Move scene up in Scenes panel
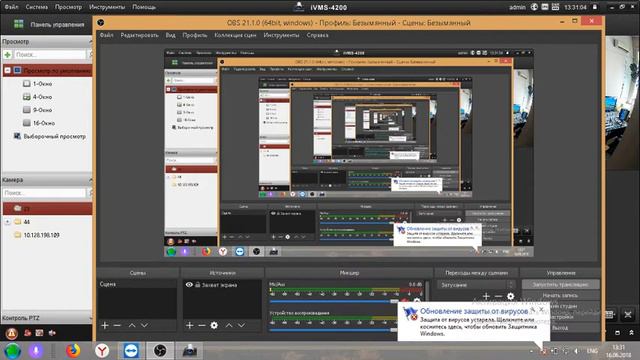 click(x=132, y=325)
